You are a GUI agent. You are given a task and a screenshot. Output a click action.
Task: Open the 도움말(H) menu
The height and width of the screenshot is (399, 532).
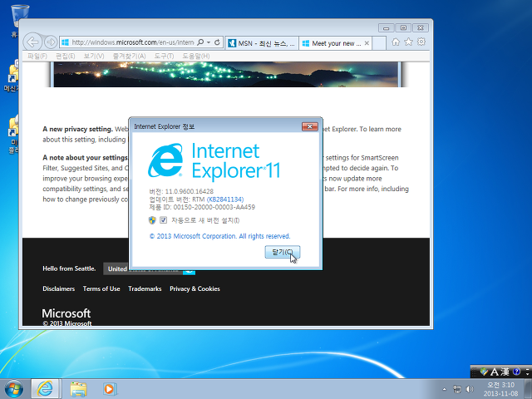tap(196, 56)
